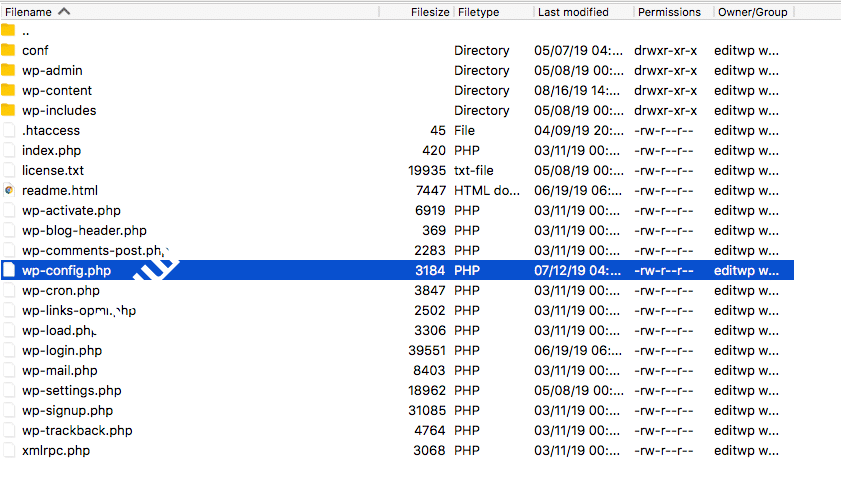
Task: Select the wp-activate.php file name
Action: tap(71, 211)
